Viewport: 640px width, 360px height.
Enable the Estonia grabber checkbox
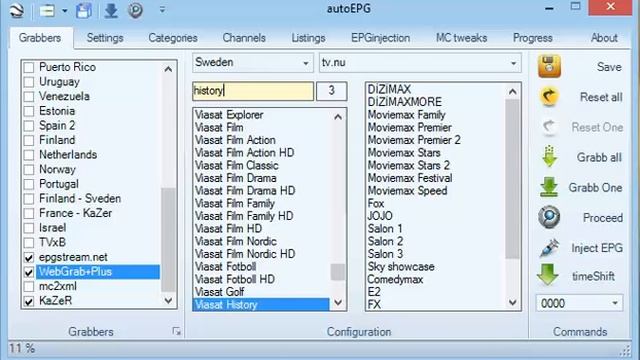click(x=29, y=111)
